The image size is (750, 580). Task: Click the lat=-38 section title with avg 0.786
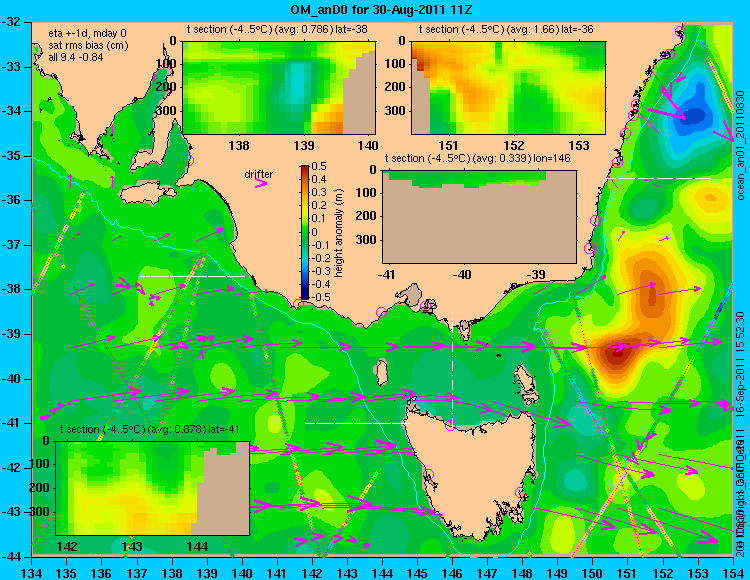point(277,30)
